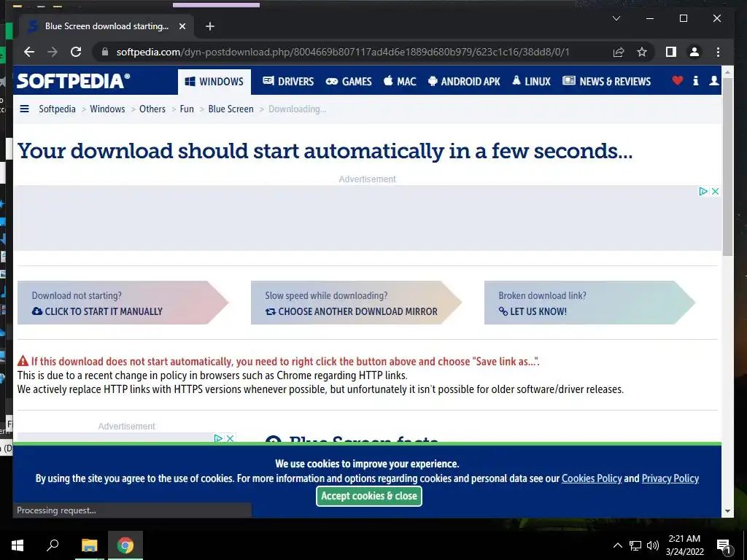The width and height of the screenshot is (747, 560).
Task: Click Chrome icon in taskbar
Action: point(125,545)
